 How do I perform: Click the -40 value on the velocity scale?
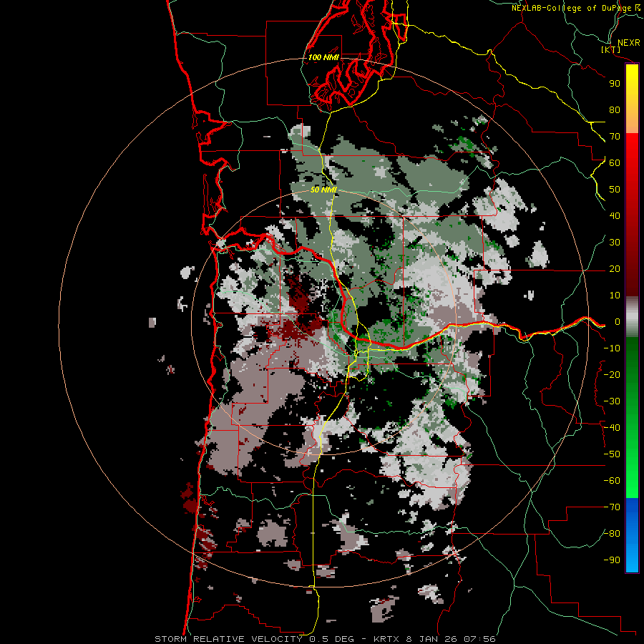click(x=612, y=428)
